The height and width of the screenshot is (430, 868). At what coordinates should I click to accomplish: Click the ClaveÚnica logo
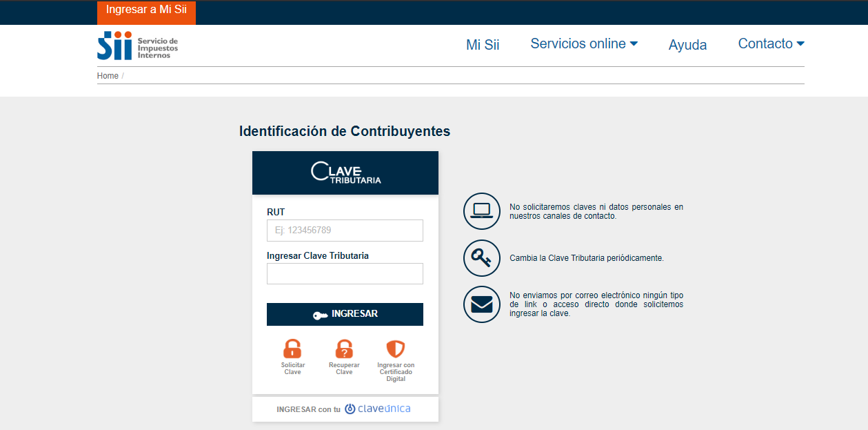point(377,409)
